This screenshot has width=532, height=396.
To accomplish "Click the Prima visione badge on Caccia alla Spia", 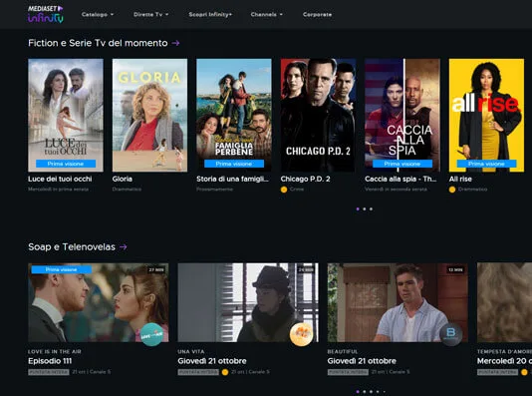I will click(402, 164).
